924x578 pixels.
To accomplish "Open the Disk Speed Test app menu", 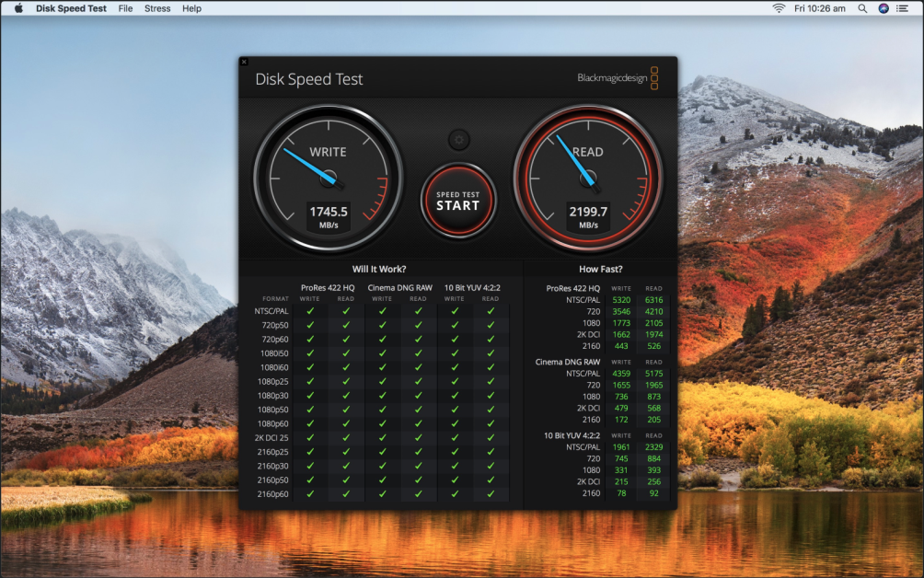I will 71,8.
